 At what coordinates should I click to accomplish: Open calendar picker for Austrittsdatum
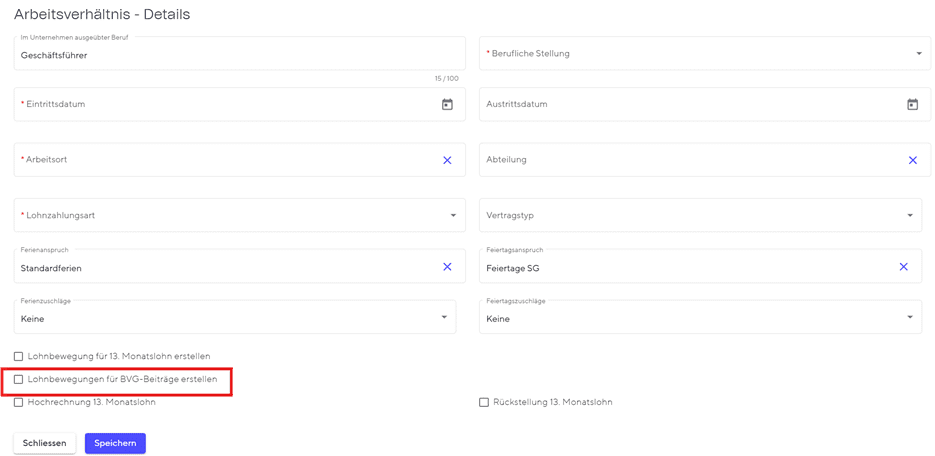tap(912, 104)
